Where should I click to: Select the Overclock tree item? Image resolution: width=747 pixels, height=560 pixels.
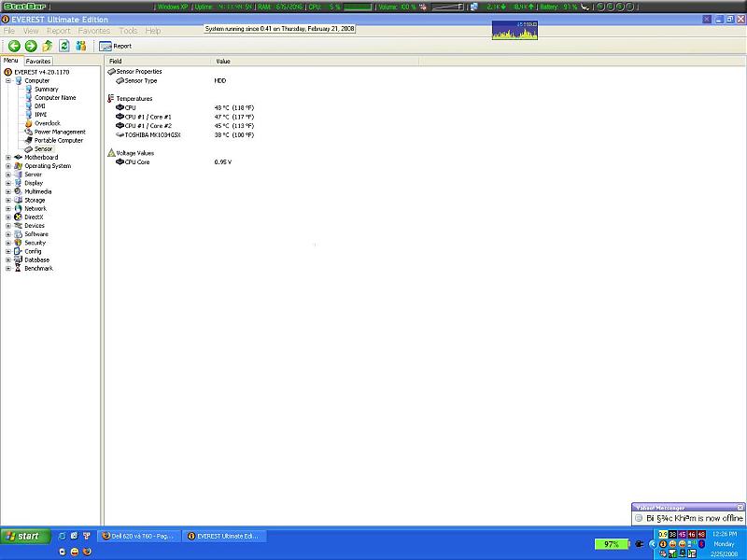pos(47,123)
